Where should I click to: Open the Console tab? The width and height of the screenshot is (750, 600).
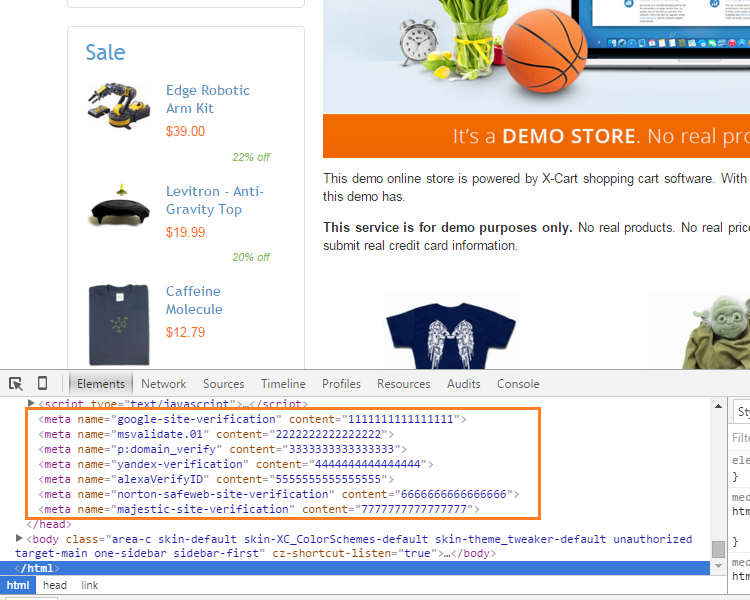[x=518, y=384]
